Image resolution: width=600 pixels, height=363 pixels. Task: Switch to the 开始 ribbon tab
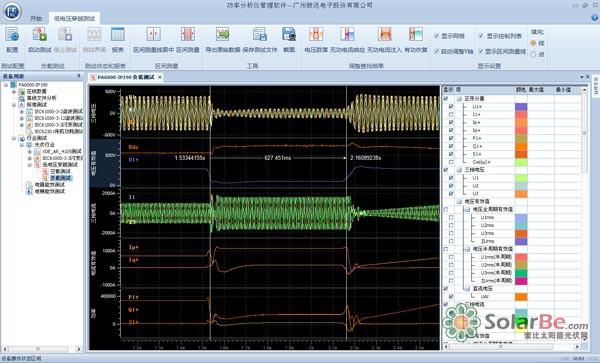(x=36, y=18)
